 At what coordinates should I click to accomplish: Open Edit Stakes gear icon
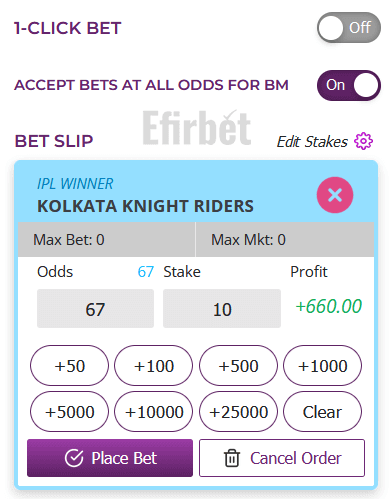(x=363, y=141)
